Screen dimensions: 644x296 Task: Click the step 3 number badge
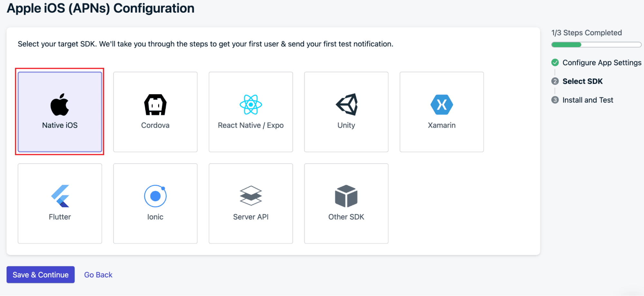(x=555, y=100)
